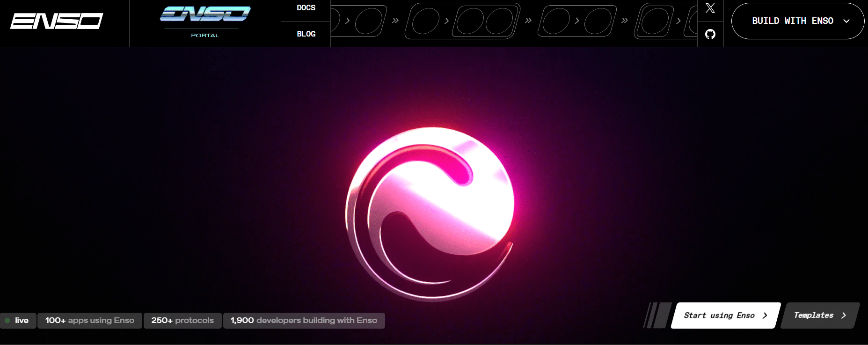The image size is (868, 345).
Task: Visit the GitHub icon link
Action: (x=710, y=34)
